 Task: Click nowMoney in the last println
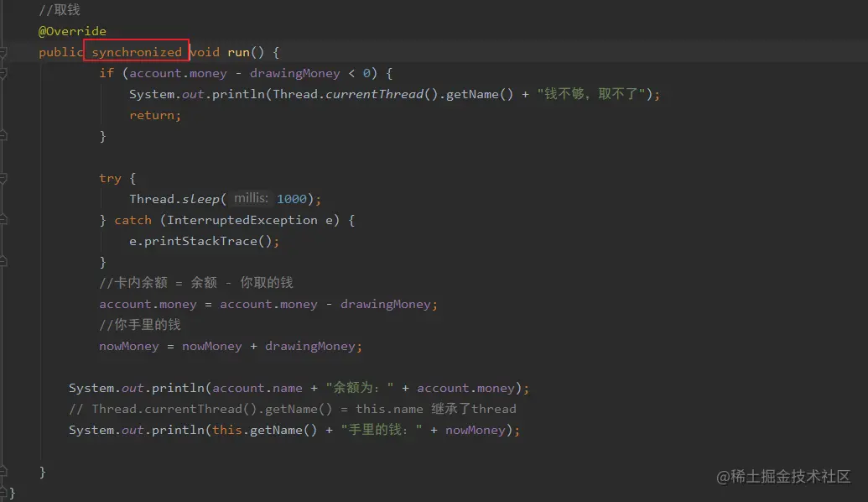click(x=476, y=430)
